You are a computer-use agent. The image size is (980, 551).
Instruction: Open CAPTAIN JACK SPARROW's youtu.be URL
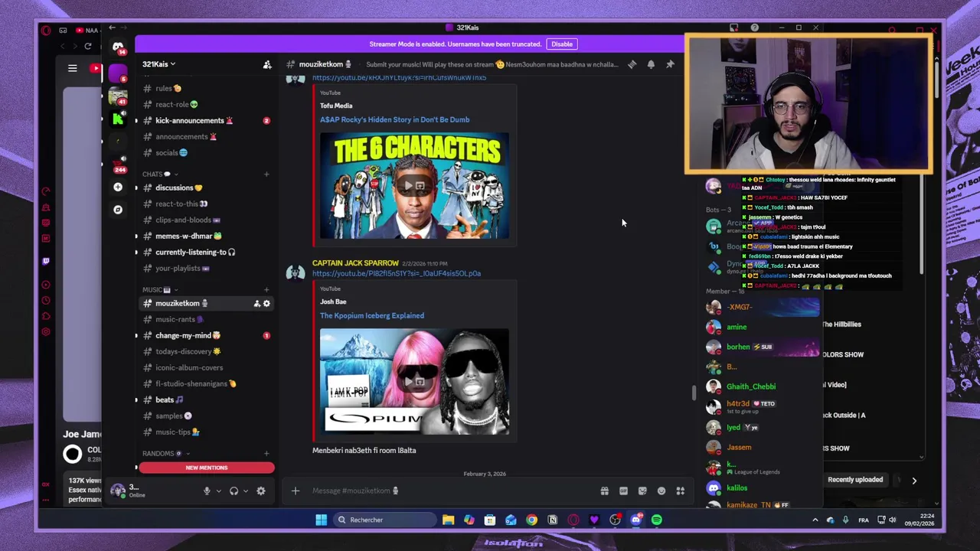pyautogui.click(x=396, y=273)
